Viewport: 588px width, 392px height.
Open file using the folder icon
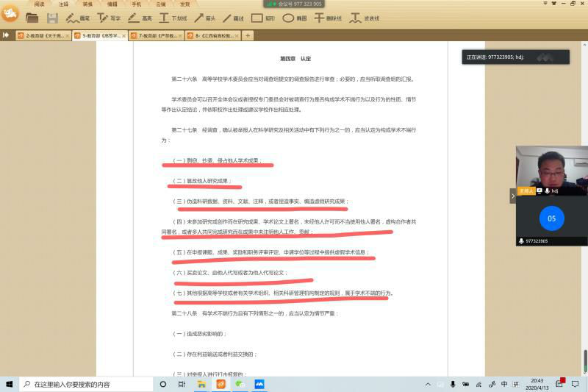click(x=32, y=18)
